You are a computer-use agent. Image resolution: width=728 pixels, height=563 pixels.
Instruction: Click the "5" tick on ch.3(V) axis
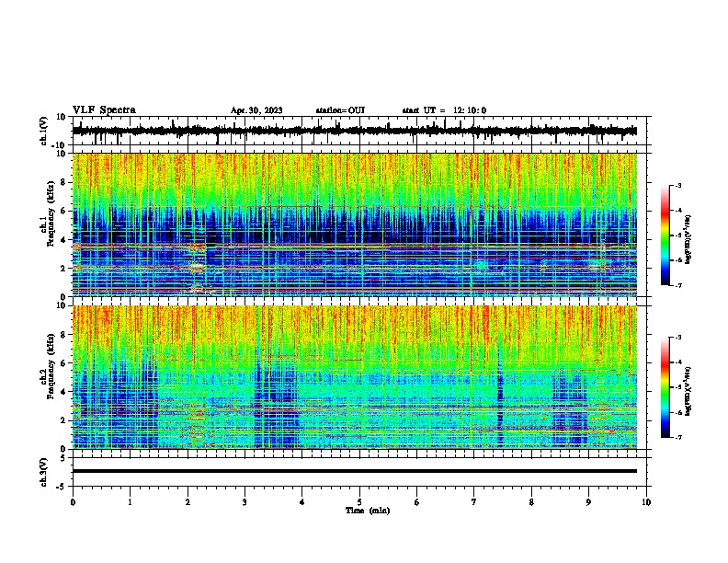(x=63, y=458)
